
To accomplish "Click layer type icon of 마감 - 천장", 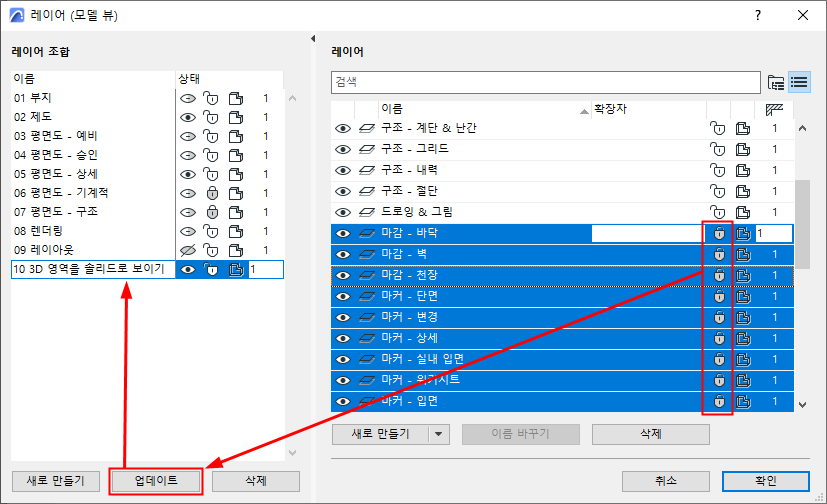I will (367, 275).
